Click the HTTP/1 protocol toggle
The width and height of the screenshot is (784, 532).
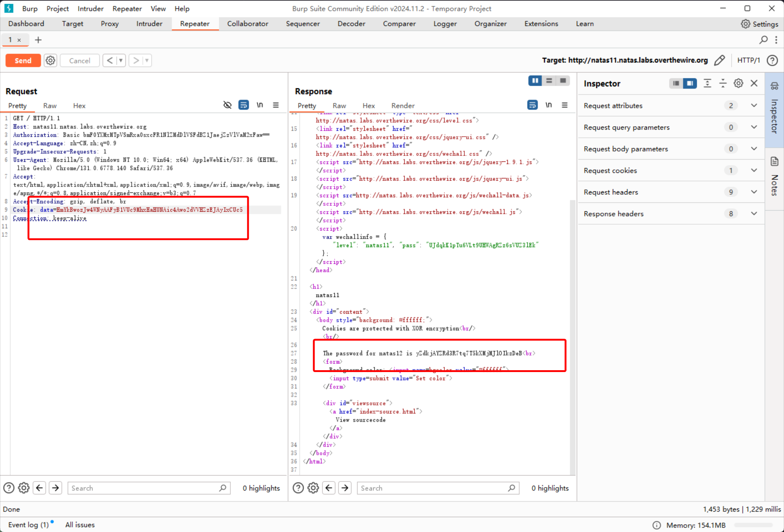749,60
